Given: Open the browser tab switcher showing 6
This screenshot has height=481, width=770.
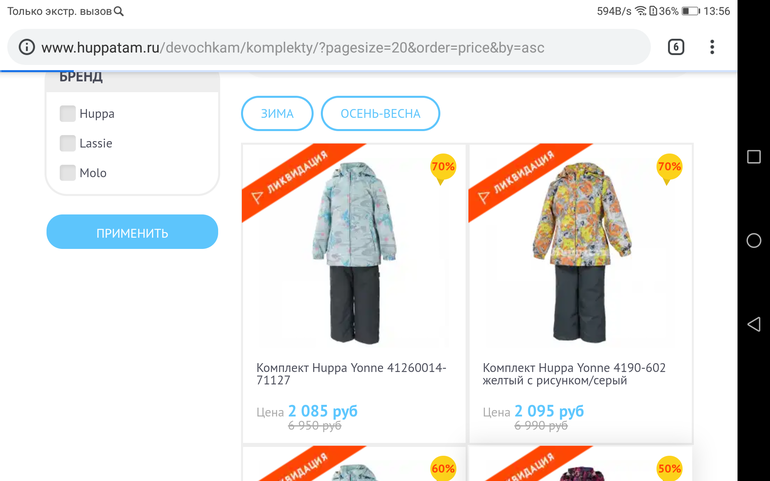Looking at the screenshot, I should [x=676, y=47].
